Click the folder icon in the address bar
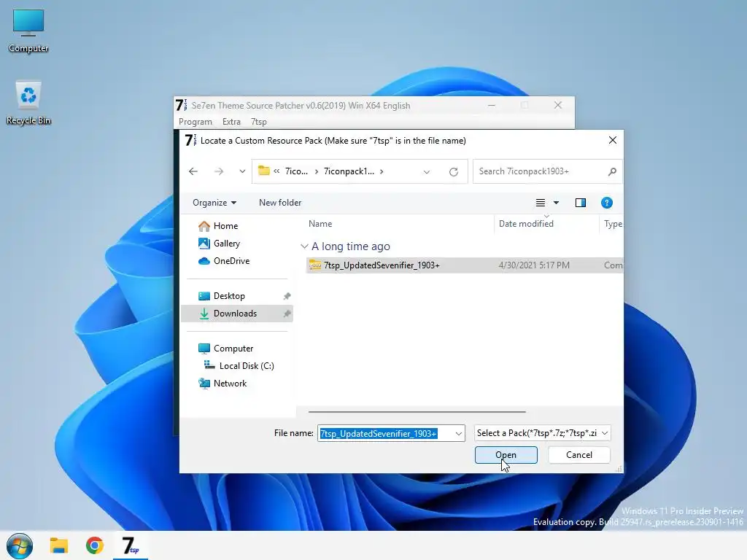Screen dimensions: 747x560 click(263, 171)
